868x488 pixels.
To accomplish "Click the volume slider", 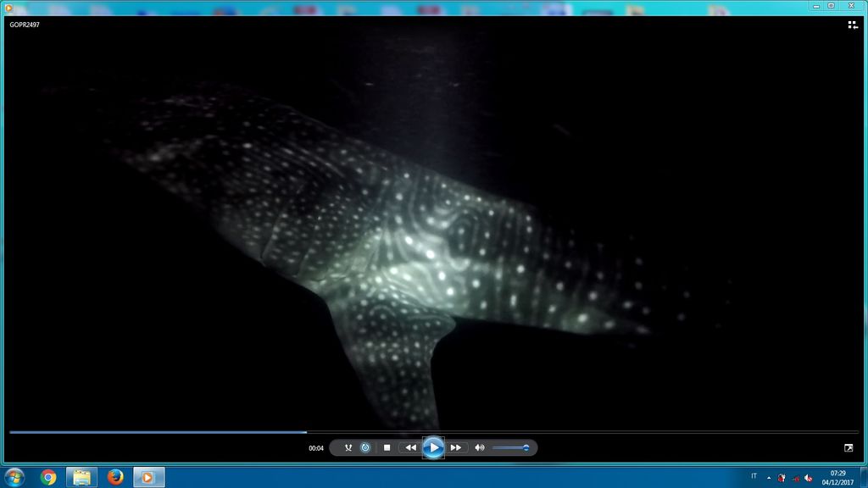I will pyautogui.click(x=510, y=447).
